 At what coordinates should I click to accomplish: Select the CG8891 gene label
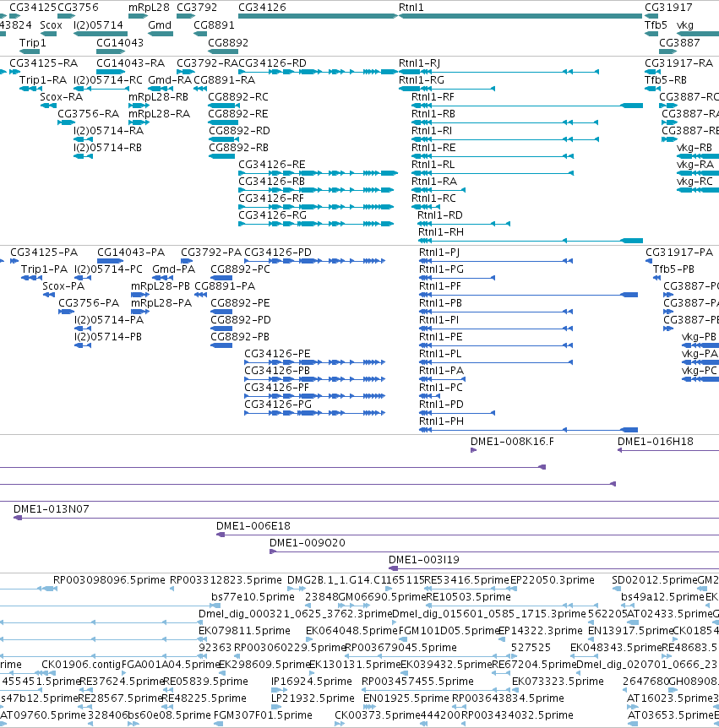214,25
